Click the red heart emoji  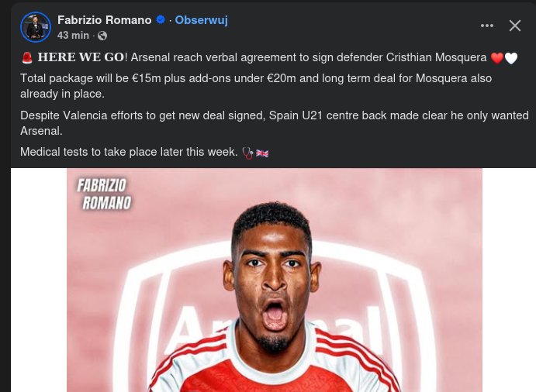click(496, 58)
